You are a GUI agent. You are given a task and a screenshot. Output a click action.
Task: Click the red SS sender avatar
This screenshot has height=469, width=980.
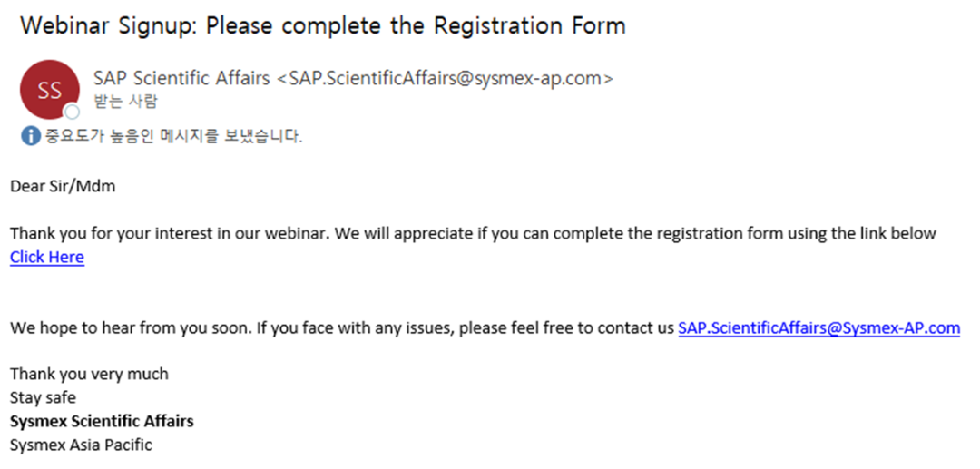coord(49,90)
